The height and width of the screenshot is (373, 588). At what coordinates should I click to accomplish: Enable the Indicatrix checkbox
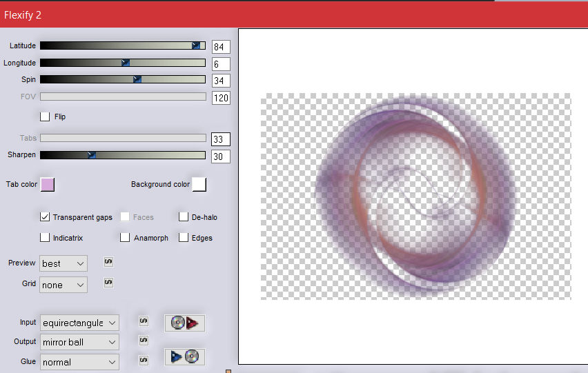45,237
